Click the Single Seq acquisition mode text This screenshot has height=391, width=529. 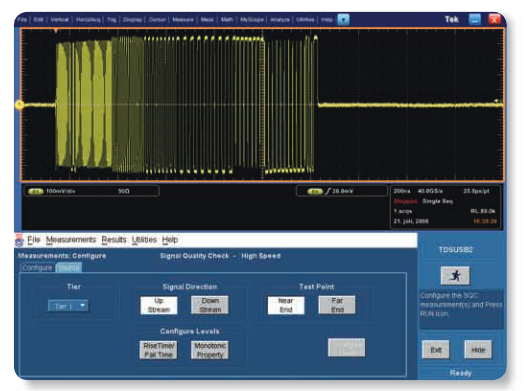pyautogui.click(x=438, y=201)
